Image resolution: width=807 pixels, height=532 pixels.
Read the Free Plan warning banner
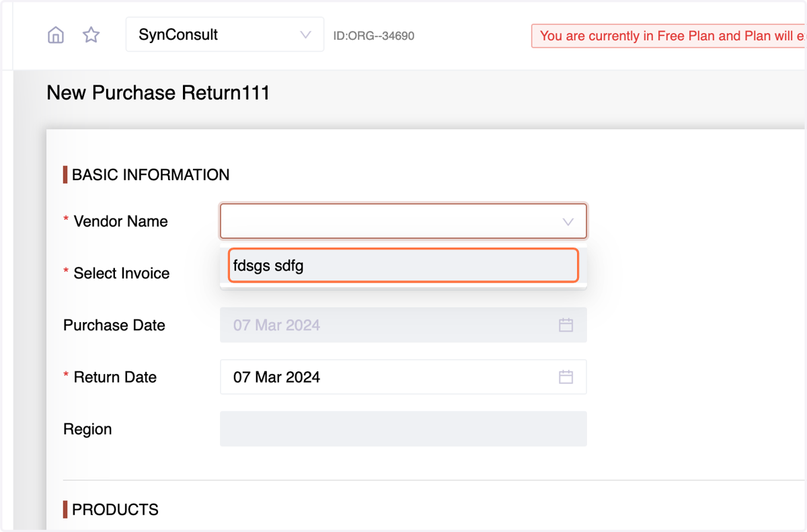[x=669, y=36]
